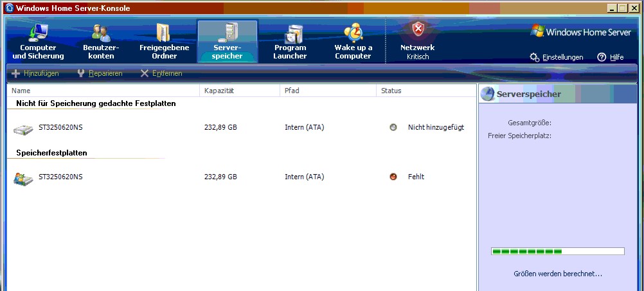Open Einstellungen settings
The image size is (644, 291).
pyautogui.click(x=557, y=57)
